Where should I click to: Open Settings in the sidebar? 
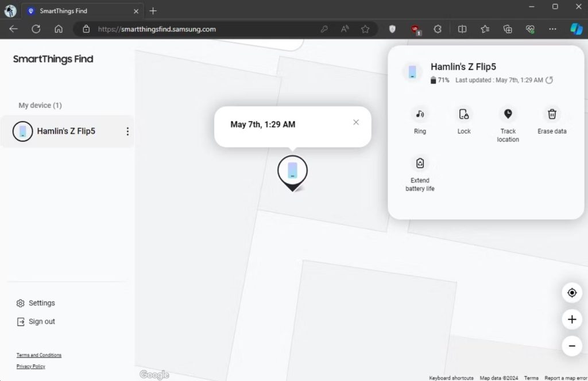point(41,303)
